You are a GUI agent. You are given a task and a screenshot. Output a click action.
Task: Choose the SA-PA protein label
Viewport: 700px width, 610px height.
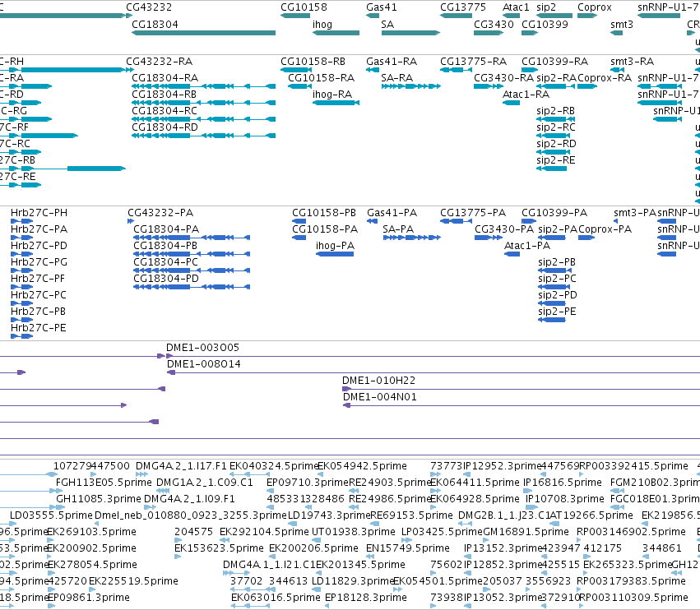click(x=398, y=229)
